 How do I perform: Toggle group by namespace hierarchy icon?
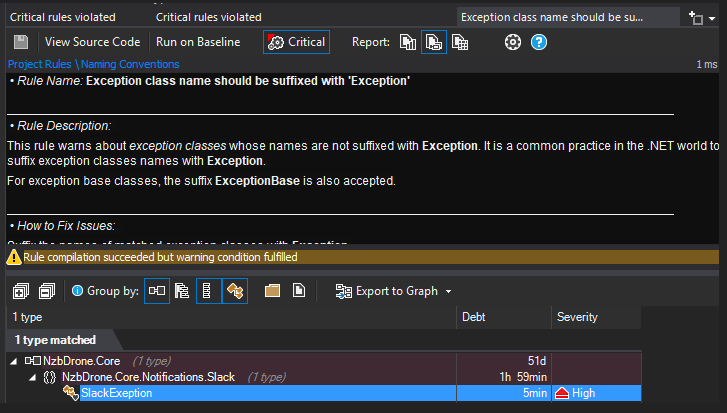tap(182, 291)
